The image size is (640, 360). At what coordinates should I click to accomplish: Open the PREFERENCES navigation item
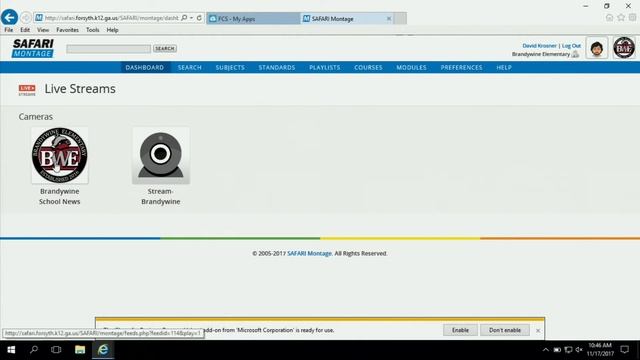(x=461, y=67)
